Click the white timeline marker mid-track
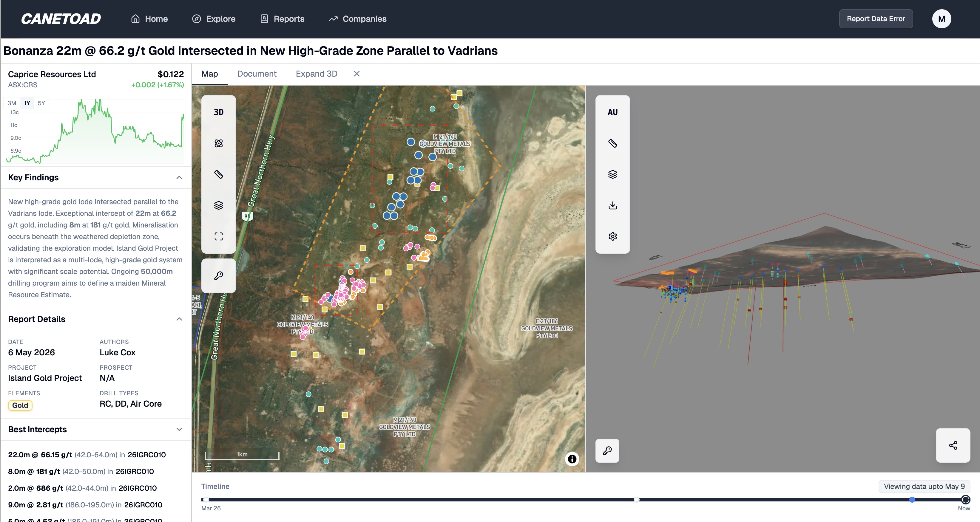 pos(636,500)
